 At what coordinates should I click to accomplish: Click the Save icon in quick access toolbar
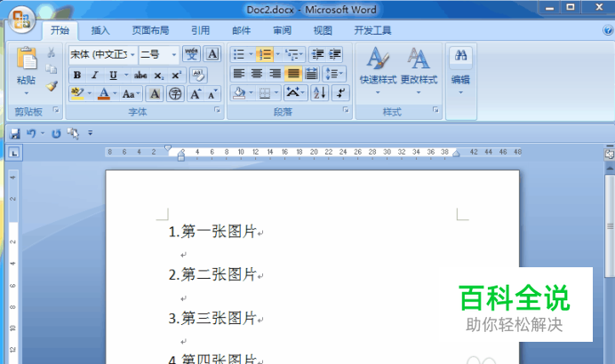pos(15,133)
